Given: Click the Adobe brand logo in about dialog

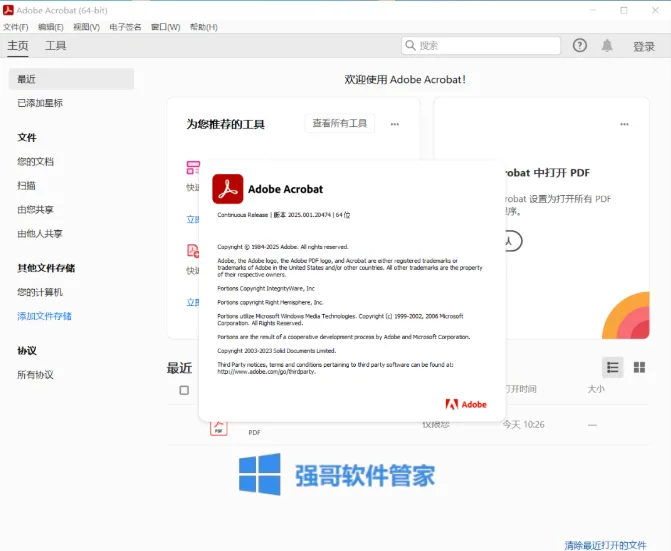Looking at the screenshot, I should 466,404.
